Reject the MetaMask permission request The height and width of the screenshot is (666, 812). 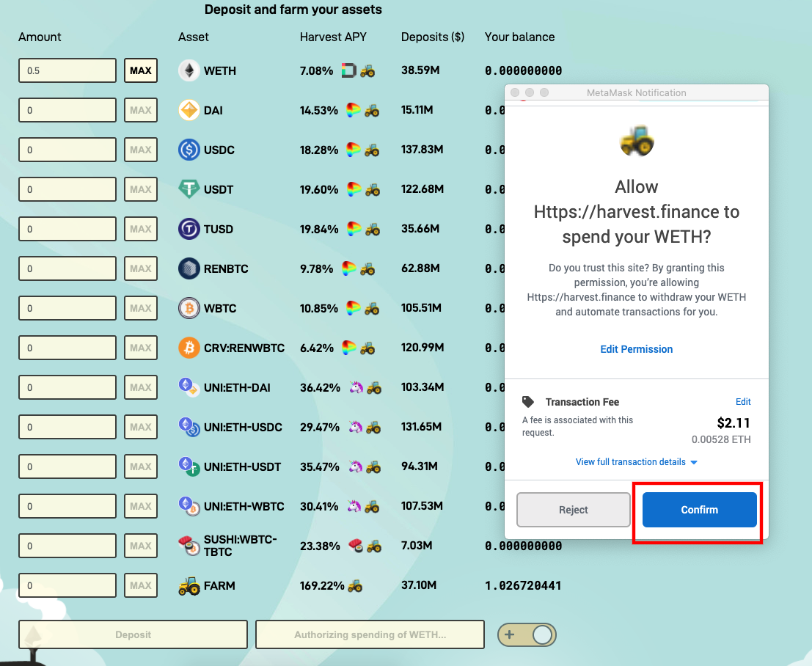tap(574, 510)
